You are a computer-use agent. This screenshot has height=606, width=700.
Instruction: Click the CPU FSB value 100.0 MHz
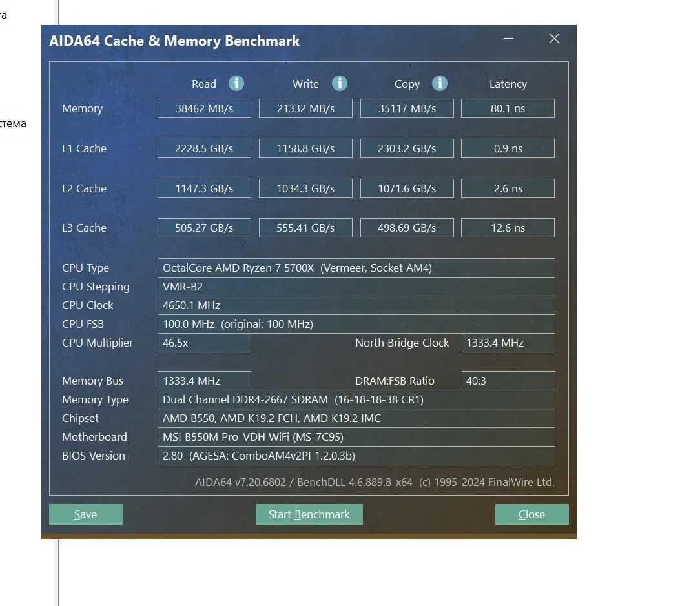point(356,324)
